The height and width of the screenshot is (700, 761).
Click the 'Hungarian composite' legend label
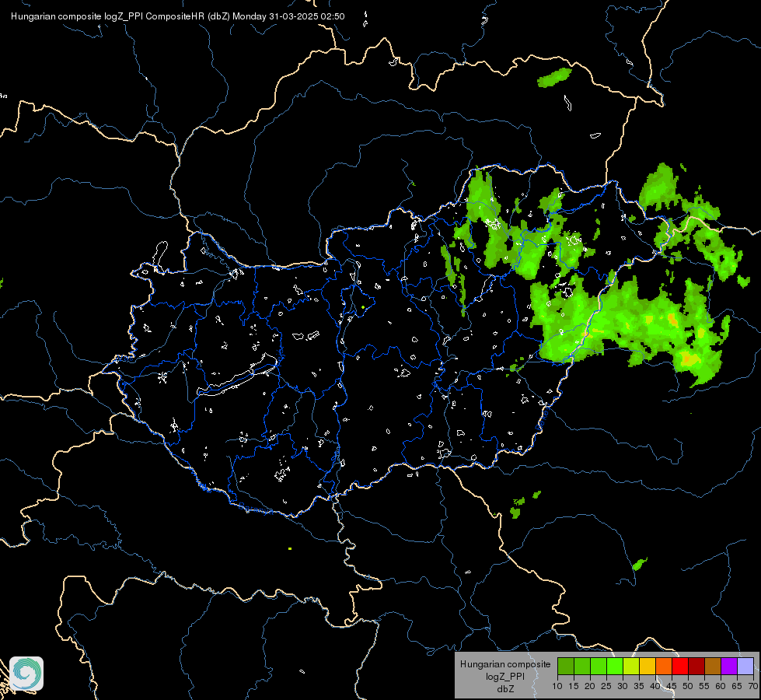[505, 664]
